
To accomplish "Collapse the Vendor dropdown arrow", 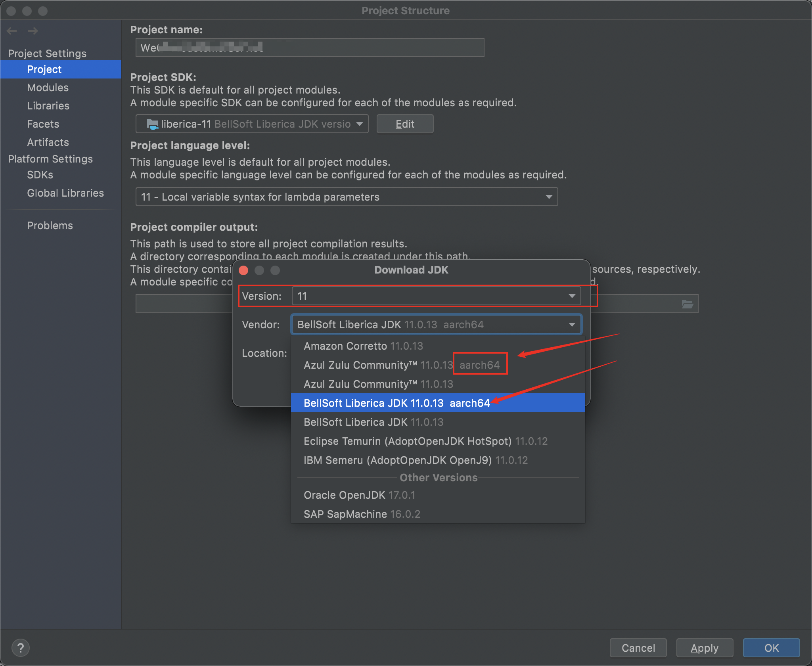I will click(x=572, y=325).
